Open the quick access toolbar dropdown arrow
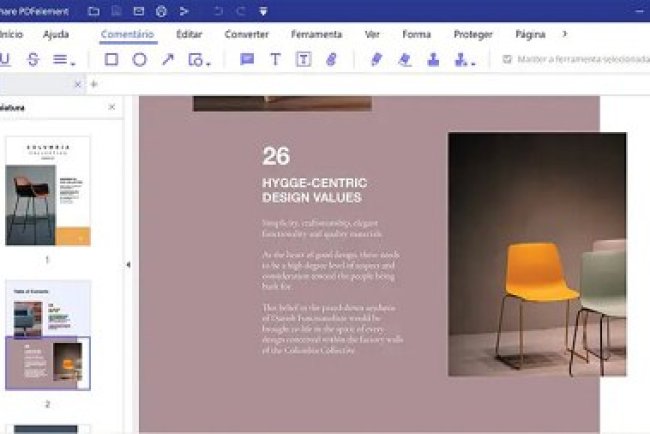 [263, 11]
